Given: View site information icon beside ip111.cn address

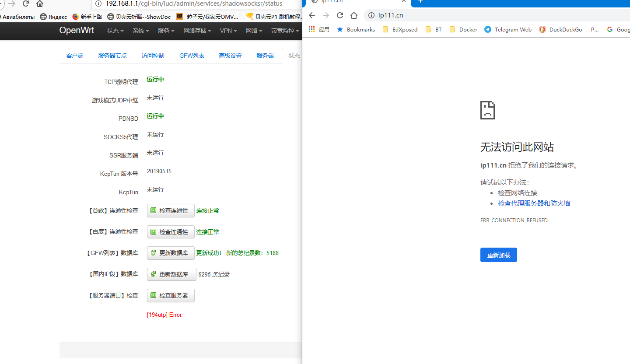Looking at the screenshot, I should point(371,15).
